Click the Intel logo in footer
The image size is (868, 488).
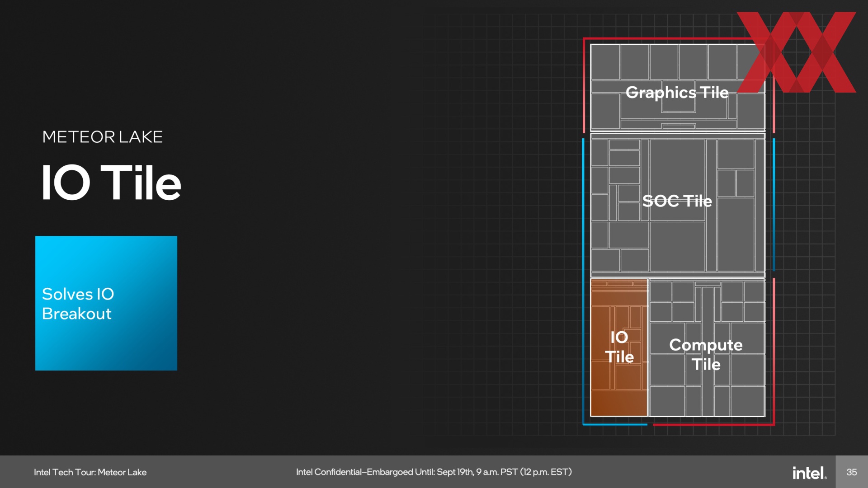(x=809, y=473)
